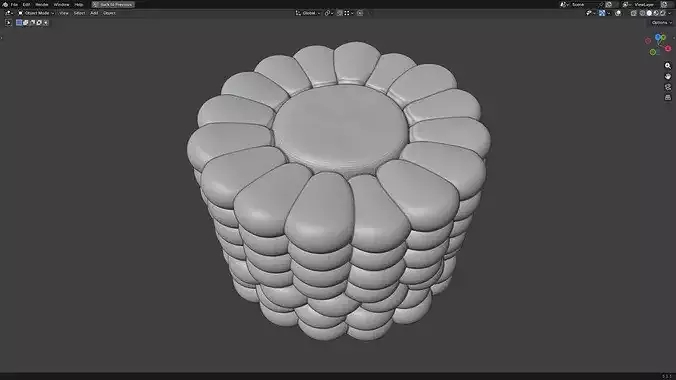
Task: Toggle the camera view icon
Action: 668,87
